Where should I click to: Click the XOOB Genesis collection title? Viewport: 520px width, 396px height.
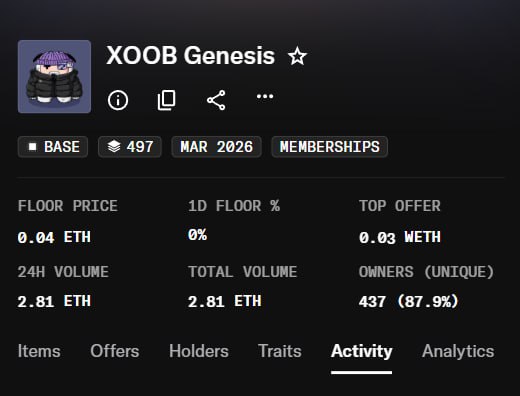pos(190,55)
